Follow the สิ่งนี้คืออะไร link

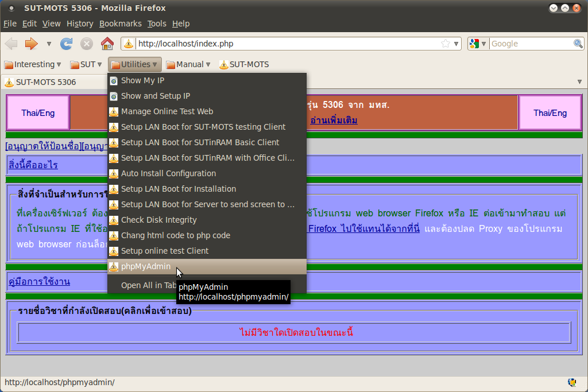(x=33, y=165)
